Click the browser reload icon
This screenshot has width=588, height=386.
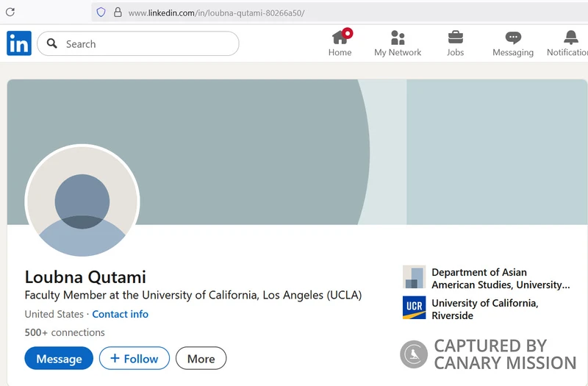pyautogui.click(x=10, y=12)
